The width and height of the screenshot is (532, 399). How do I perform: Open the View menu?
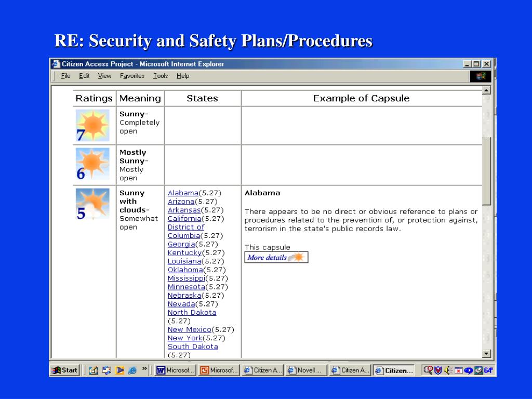click(x=104, y=76)
